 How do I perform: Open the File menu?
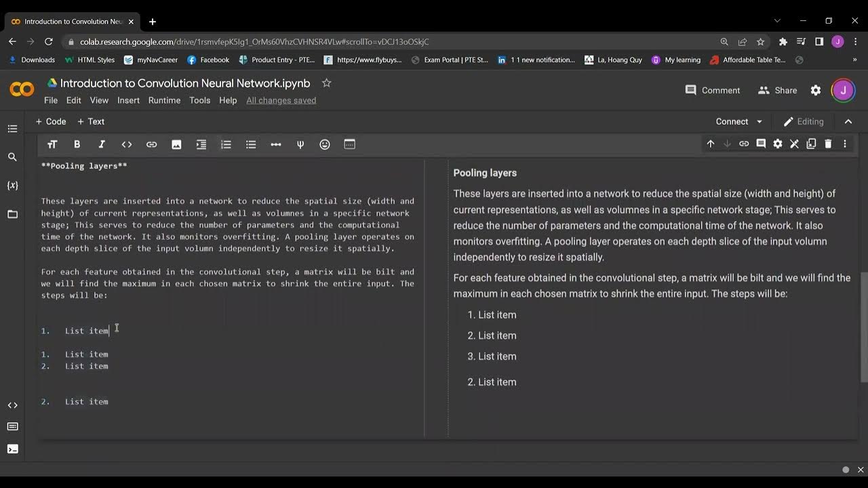tap(51, 100)
